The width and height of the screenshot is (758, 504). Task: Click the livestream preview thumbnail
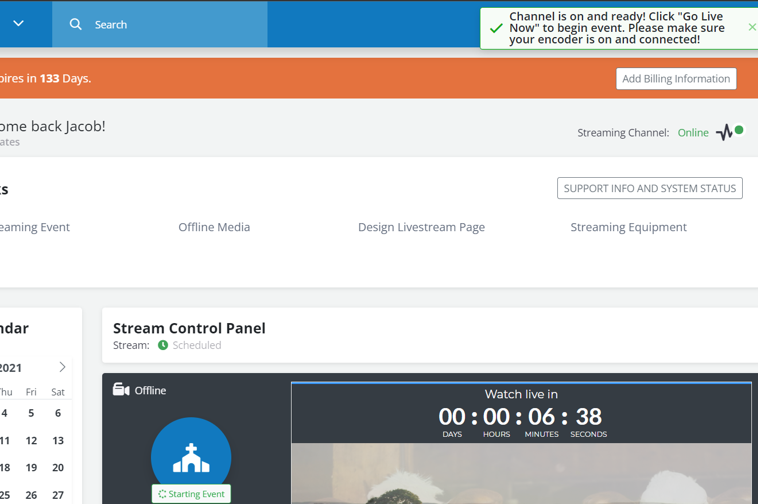521,474
